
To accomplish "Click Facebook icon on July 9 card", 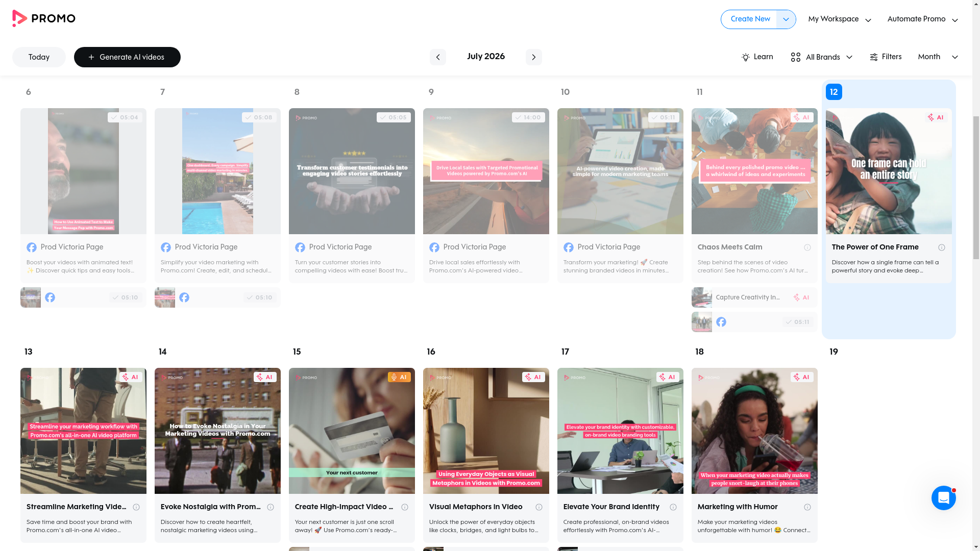I will [434, 247].
